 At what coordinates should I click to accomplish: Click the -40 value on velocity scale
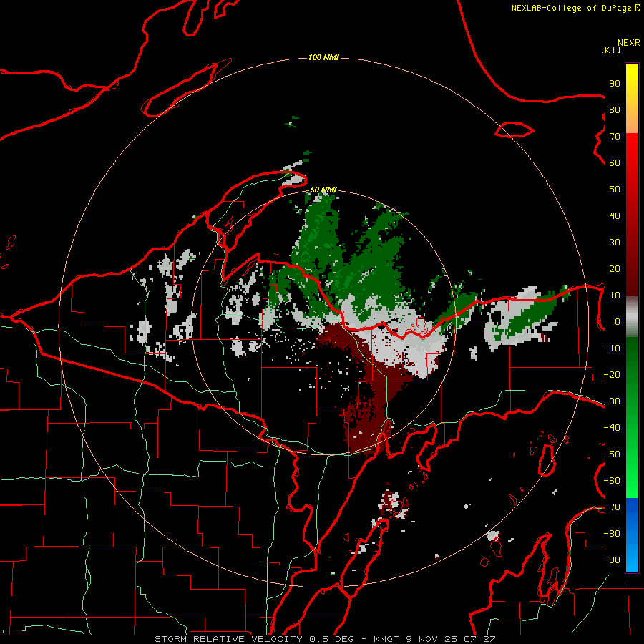coord(612,428)
